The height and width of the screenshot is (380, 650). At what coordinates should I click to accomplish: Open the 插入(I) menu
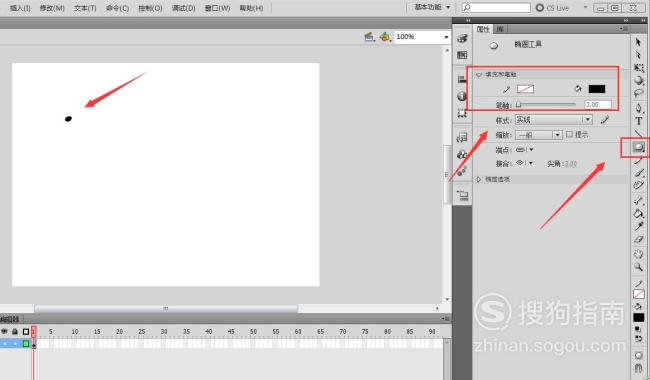(20, 8)
